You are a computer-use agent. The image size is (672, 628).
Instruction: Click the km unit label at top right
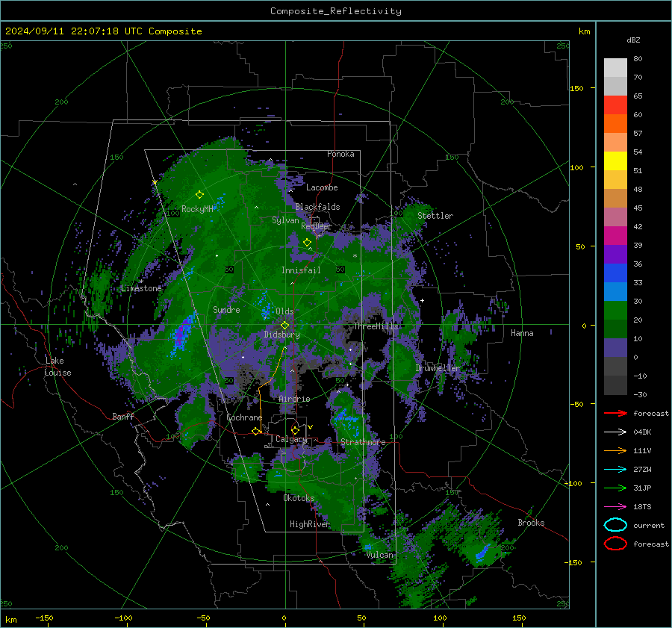[x=584, y=31]
